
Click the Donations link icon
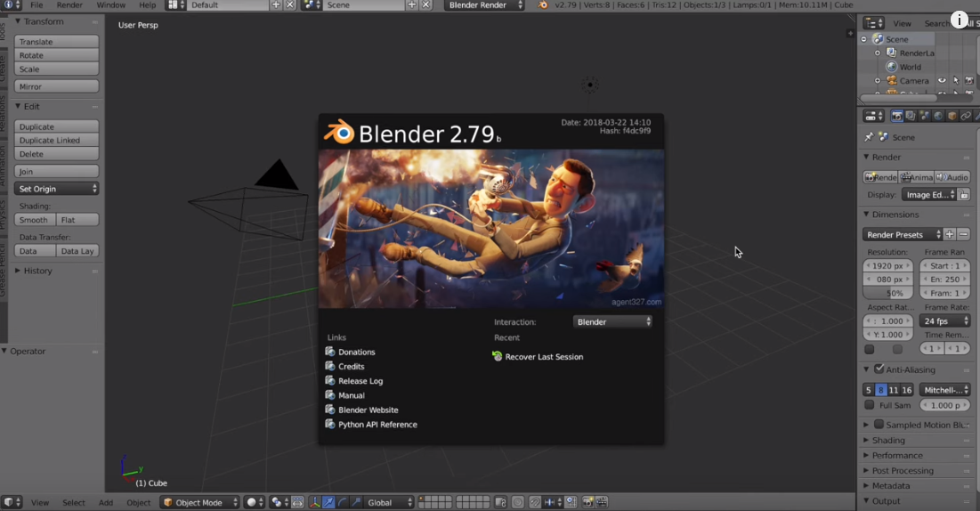coord(330,352)
